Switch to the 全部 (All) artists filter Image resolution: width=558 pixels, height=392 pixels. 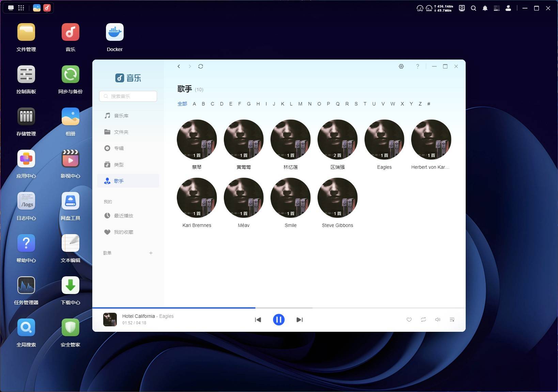click(x=182, y=104)
